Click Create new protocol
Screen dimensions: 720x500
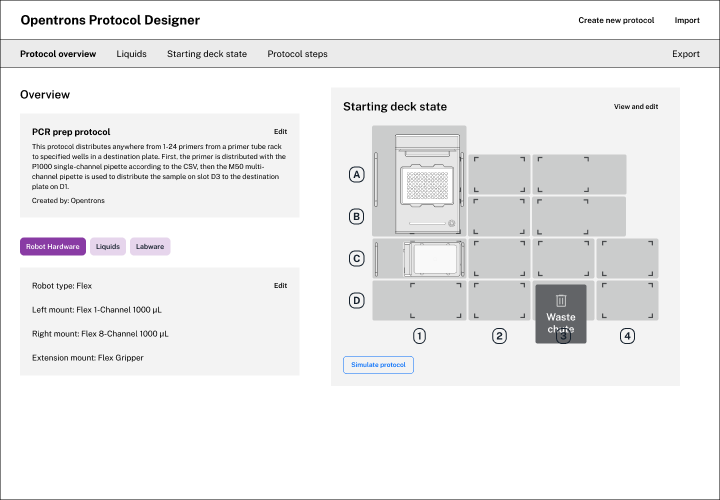point(616,20)
